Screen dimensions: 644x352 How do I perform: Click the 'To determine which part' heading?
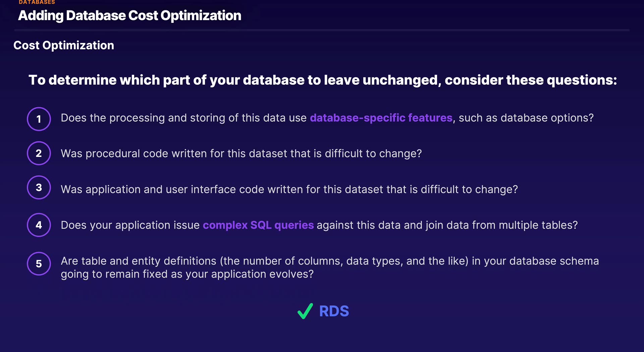coord(323,80)
